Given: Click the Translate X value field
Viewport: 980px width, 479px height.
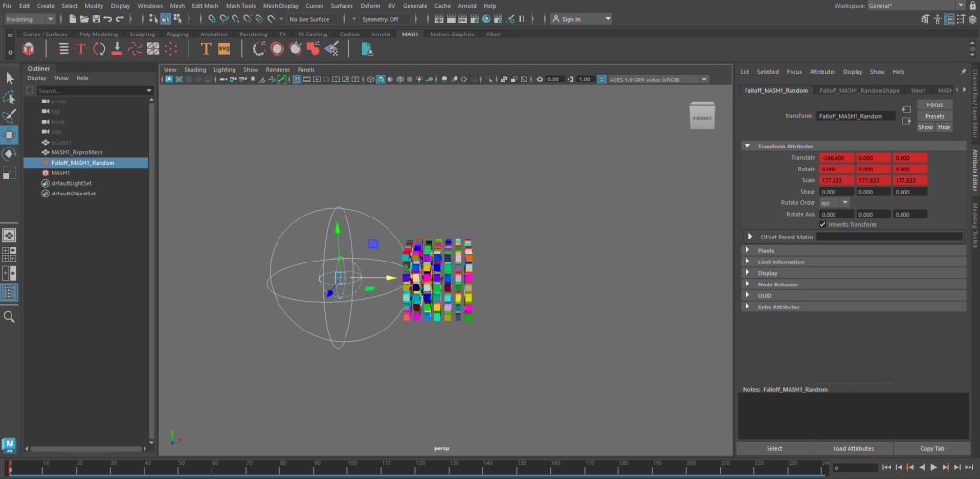Looking at the screenshot, I should [835, 157].
